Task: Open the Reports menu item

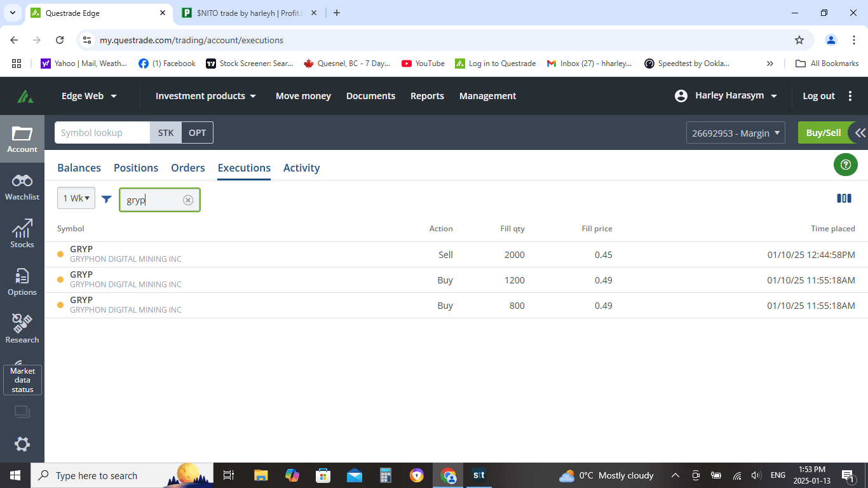Action: pos(427,96)
